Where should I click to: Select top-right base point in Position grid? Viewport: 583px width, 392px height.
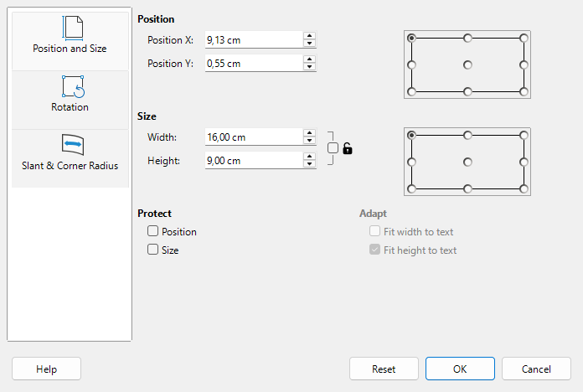tap(524, 38)
